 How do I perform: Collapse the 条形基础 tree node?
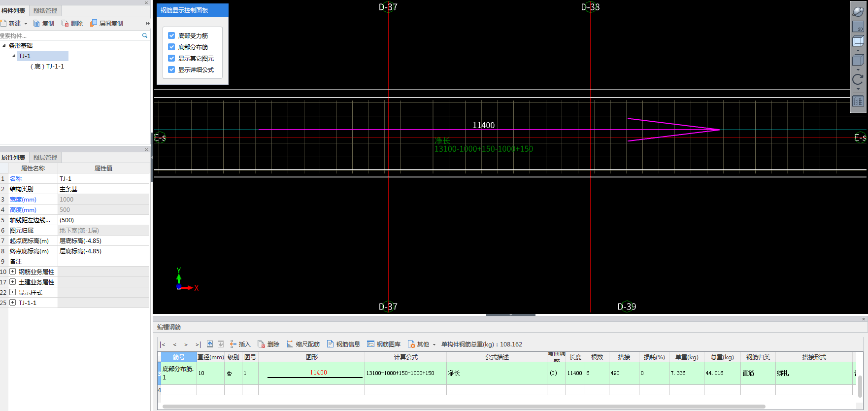click(x=4, y=45)
